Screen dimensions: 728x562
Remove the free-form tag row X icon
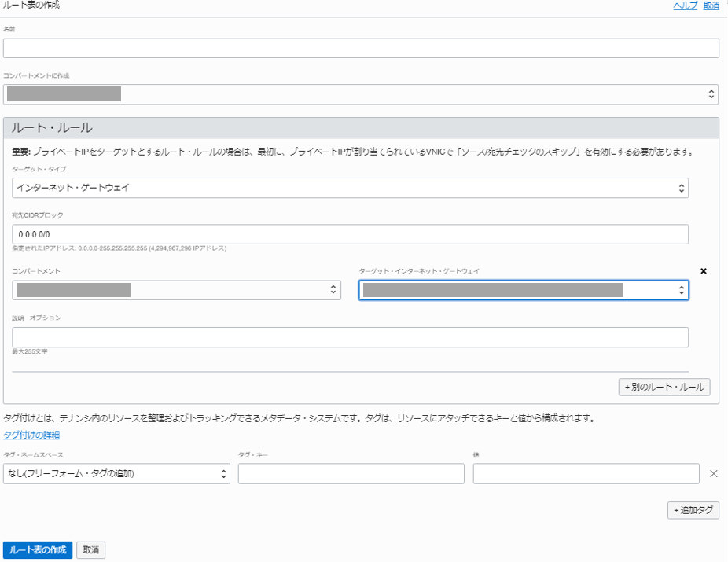click(714, 473)
